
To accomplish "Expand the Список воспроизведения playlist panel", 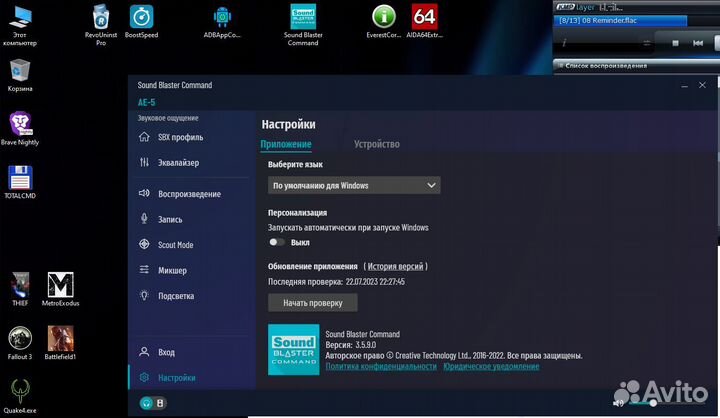I will 558,66.
